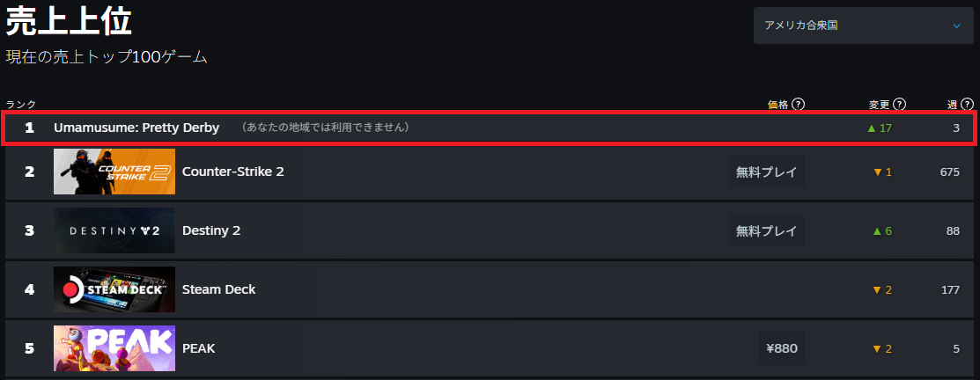Click the Steam Deck thumbnail image
980x380 pixels.
coord(114,289)
